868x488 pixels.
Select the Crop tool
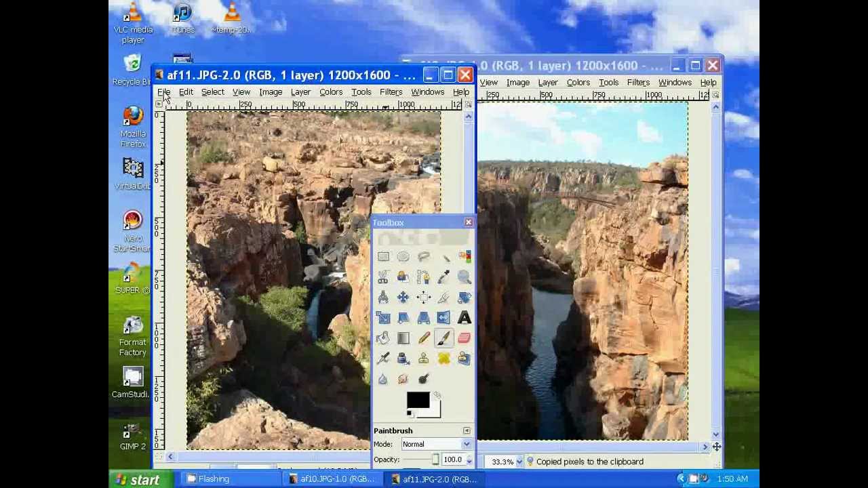point(444,298)
